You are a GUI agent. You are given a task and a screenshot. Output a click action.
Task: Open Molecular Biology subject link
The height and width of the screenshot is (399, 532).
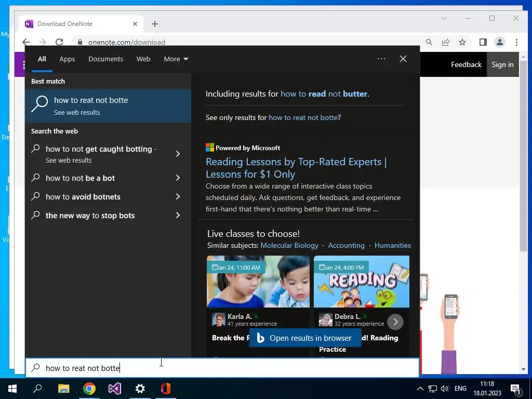[x=289, y=245]
